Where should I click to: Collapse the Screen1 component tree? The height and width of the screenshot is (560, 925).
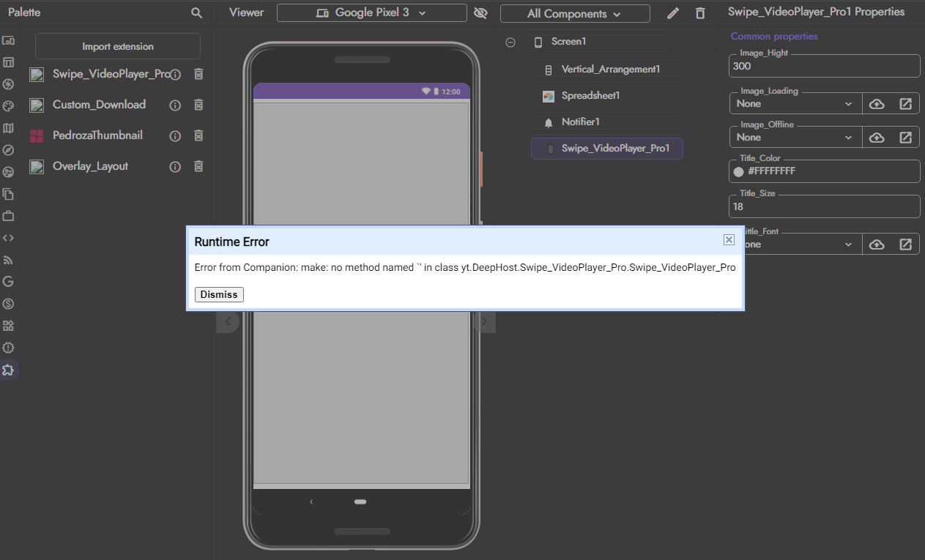click(x=510, y=42)
